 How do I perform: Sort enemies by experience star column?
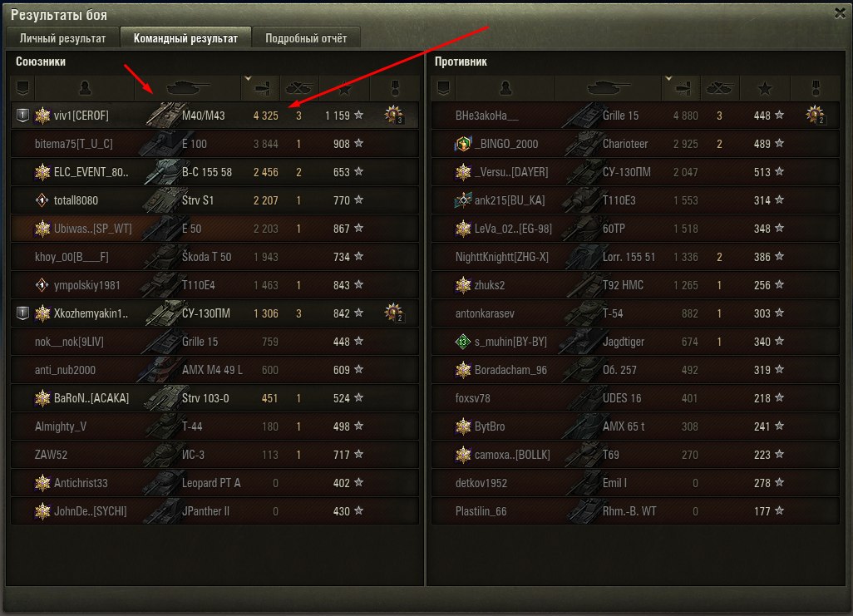click(x=765, y=88)
